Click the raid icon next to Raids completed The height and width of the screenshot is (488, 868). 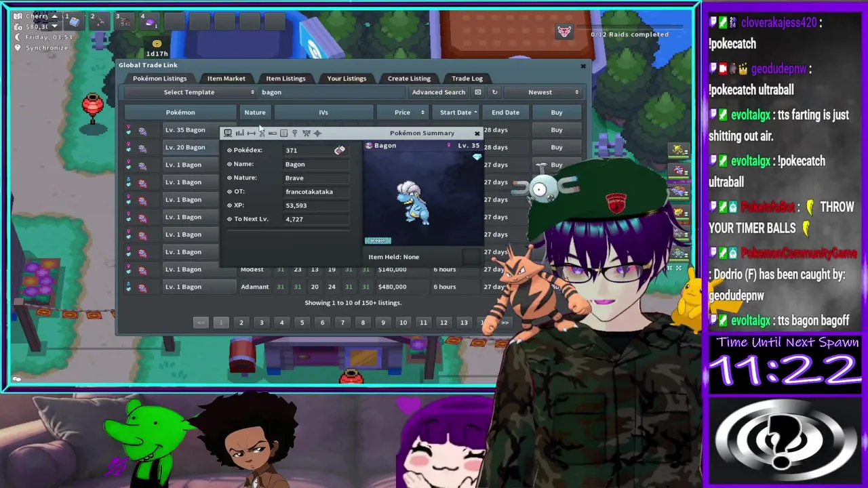(564, 31)
